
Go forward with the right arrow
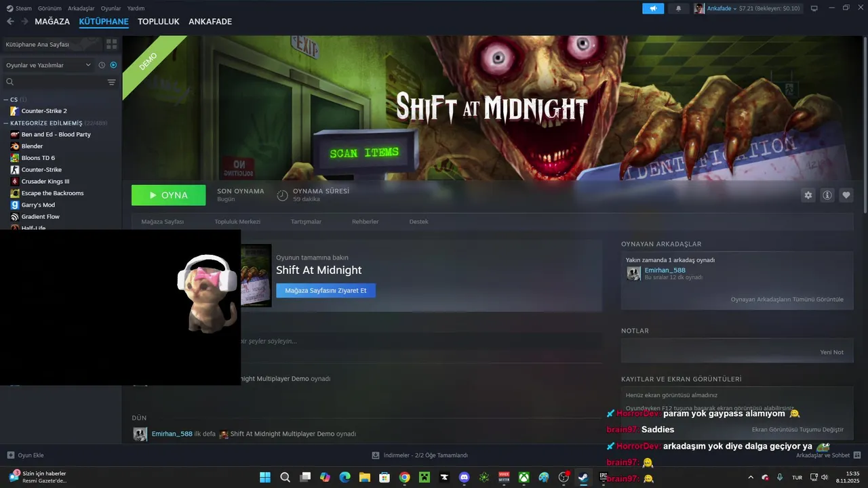coord(25,22)
